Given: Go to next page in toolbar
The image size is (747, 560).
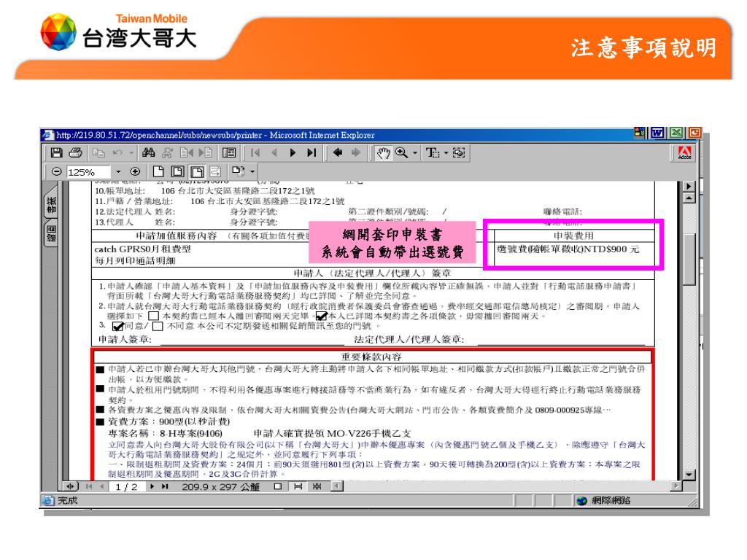Looking at the screenshot, I should click(293, 153).
